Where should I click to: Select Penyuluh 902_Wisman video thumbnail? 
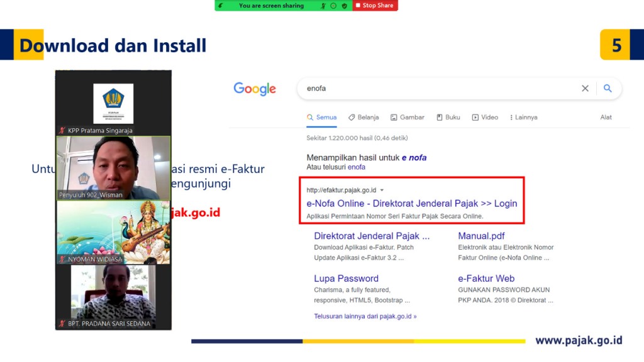(x=113, y=168)
